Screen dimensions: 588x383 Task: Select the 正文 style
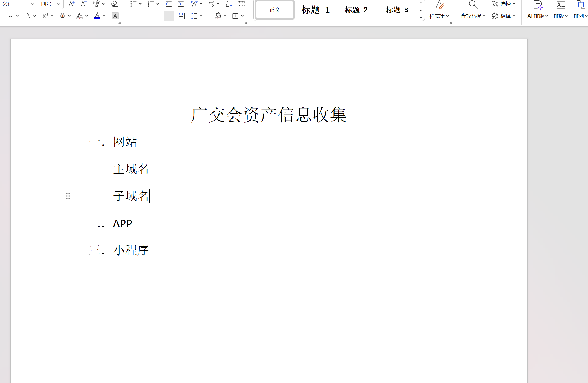pos(275,10)
